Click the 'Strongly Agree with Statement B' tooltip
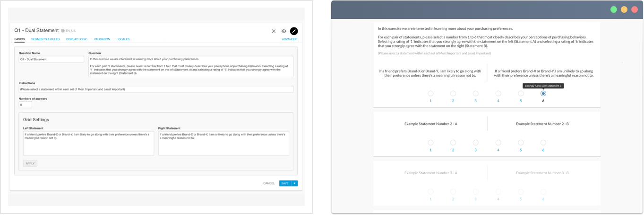The height and width of the screenshot is (215, 644). (x=543, y=86)
